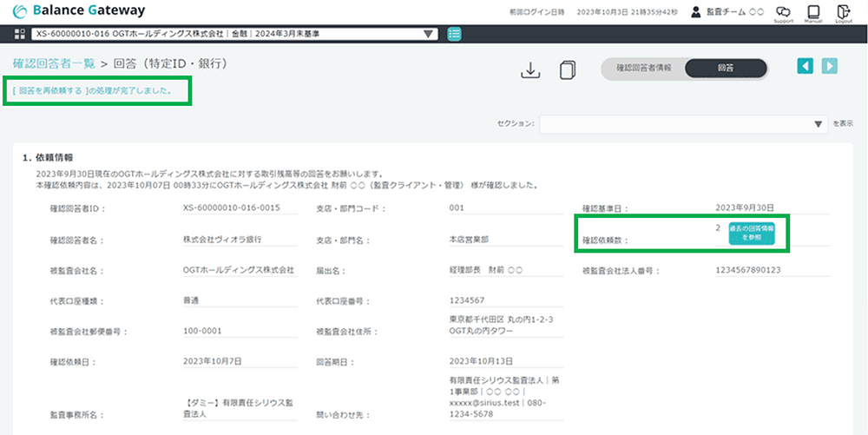Click the download icon
The image size is (868, 435).
pyautogui.click(x=530, y=69)
